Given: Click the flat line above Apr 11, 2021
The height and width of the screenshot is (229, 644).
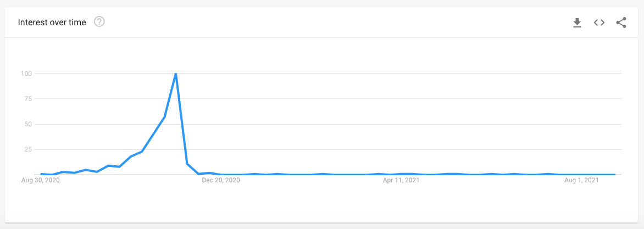Looking at the screenshot, I should (401, 174).
